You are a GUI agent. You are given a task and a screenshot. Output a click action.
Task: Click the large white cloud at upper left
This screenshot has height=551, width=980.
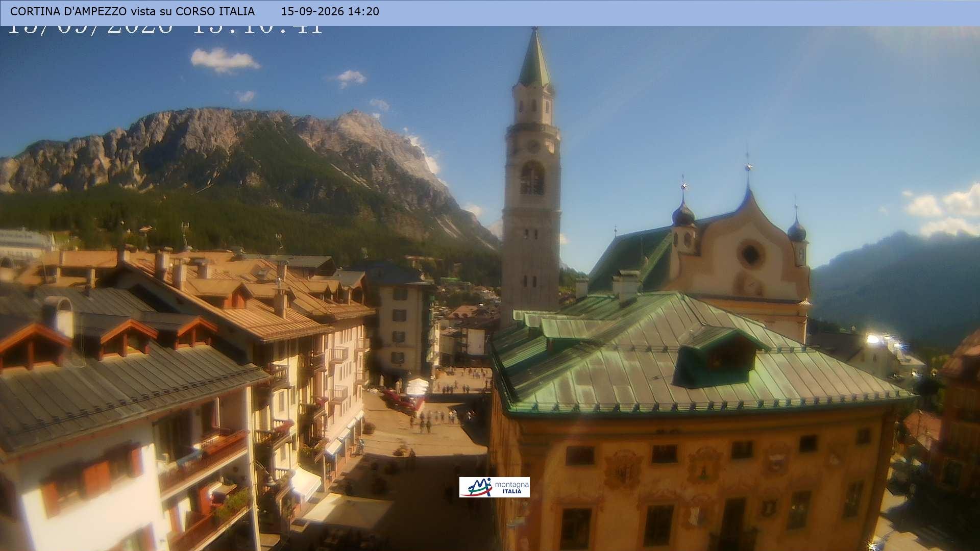pyautogui.click(x=224, y=60)
